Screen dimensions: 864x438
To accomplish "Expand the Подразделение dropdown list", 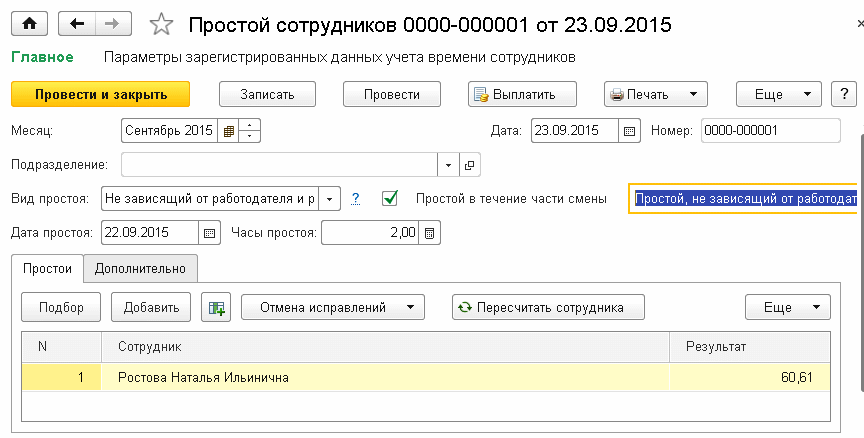I will pyautogui.click(x=448, y=165).
